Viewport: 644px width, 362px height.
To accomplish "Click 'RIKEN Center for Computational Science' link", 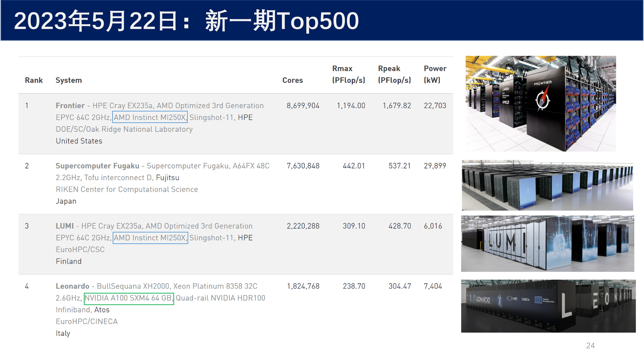I will pyautogui.click(x=127, y=189).
